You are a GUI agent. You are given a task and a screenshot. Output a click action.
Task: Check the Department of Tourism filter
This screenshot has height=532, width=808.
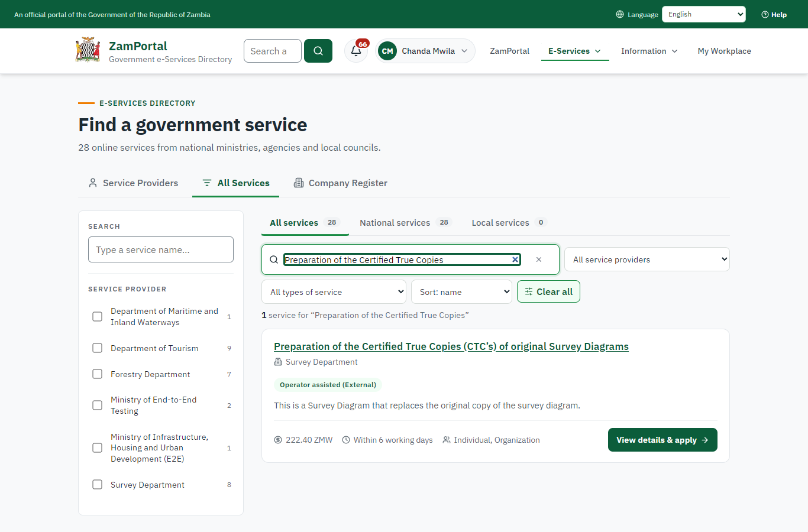[98, 348]
